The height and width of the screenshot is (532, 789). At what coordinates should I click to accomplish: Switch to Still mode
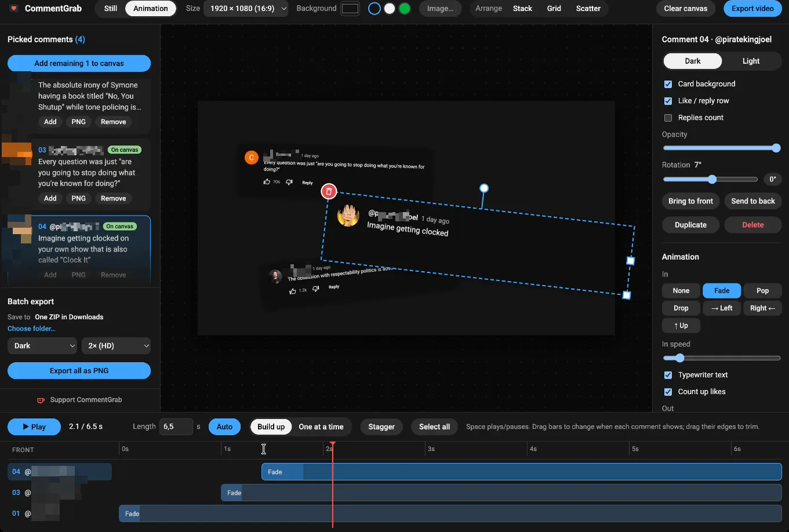click(x=110, y=9)
